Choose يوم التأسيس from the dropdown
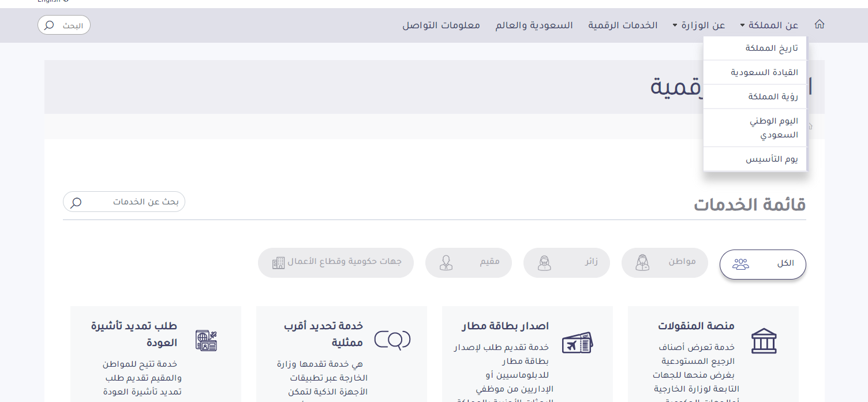The width and height of the screenshot is (868, 402). 772,159
